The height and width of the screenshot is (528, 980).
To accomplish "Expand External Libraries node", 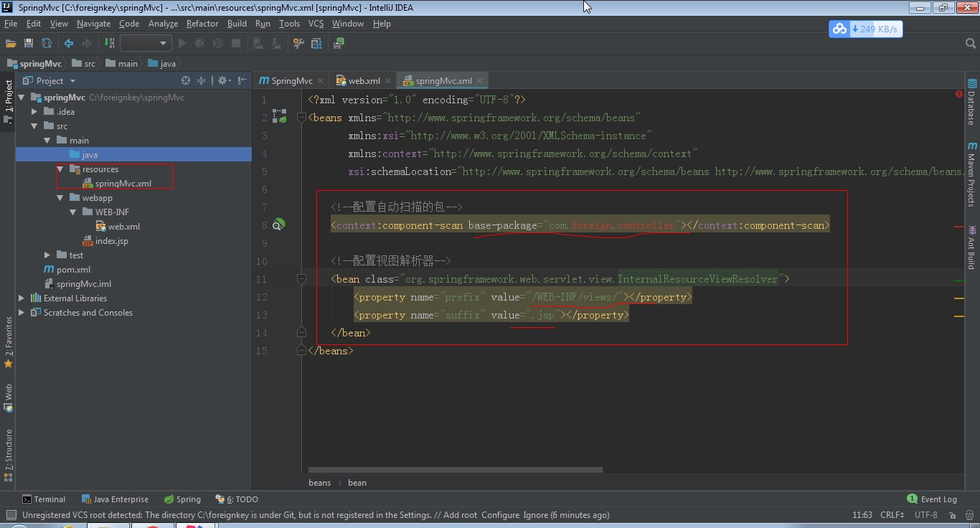I will point(22,298).
